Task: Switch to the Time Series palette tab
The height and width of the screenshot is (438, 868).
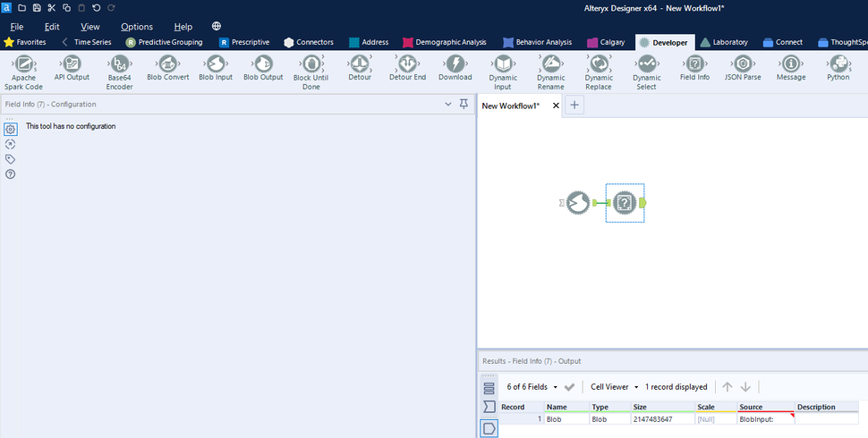Action: [92, 42]
